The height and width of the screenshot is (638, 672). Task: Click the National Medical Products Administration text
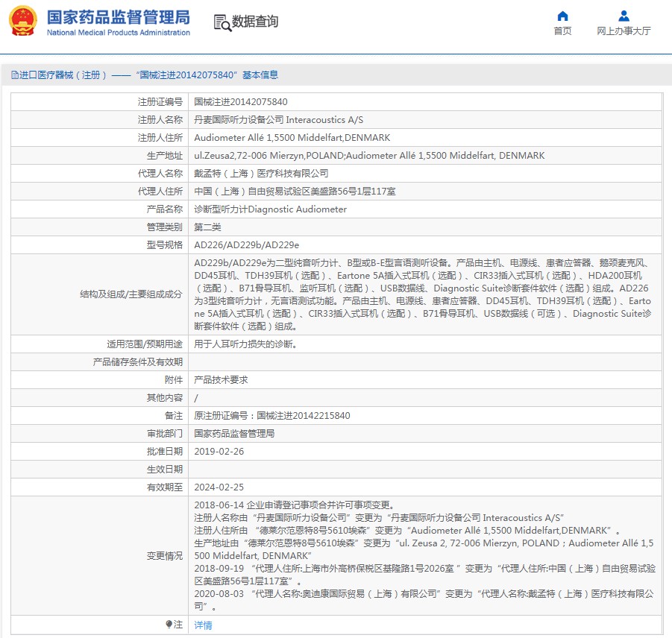click(119, 33)
